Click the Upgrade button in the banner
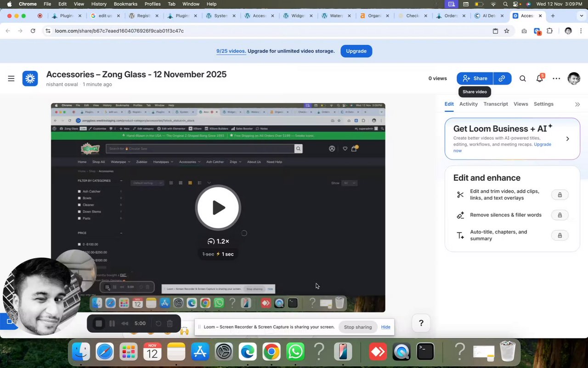 point(356,51)
